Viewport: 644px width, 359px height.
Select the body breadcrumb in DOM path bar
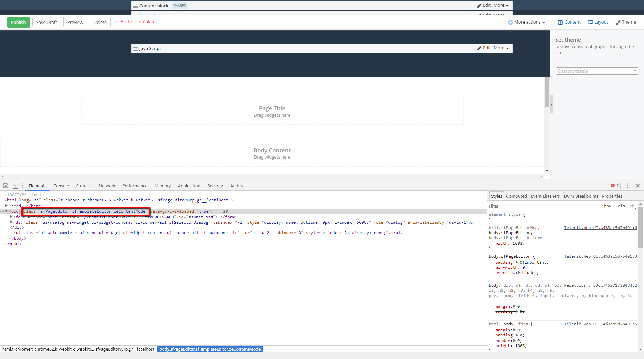point(210,349)
